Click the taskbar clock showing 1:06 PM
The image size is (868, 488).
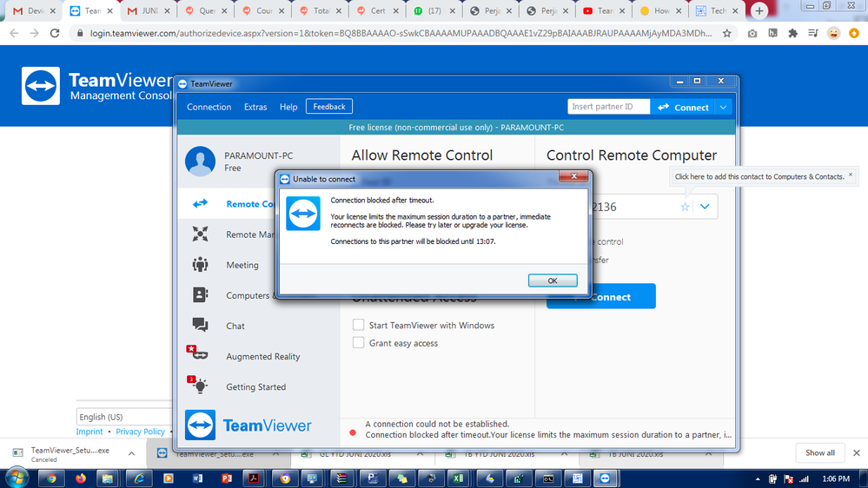tap(835, 478)
